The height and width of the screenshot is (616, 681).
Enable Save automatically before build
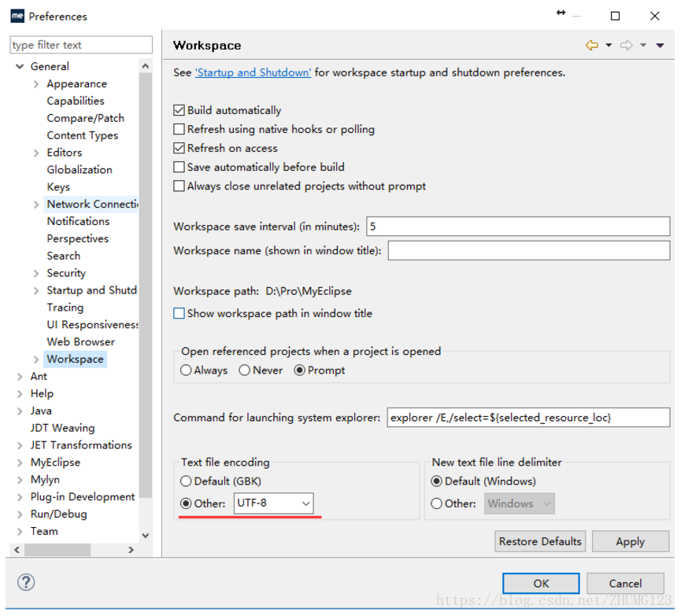coord(179,167)
